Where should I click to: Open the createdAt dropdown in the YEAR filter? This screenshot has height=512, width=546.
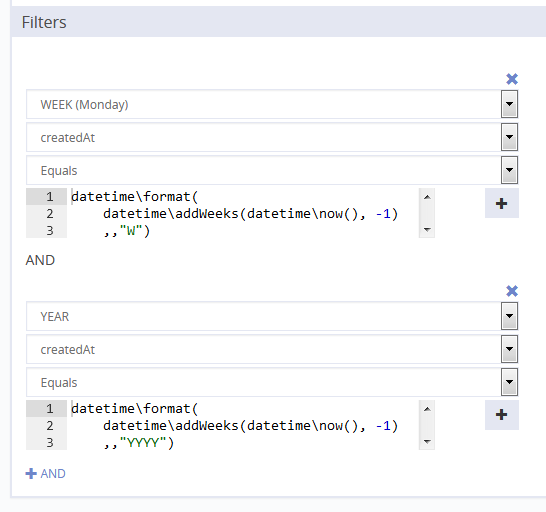[x=509, y=349]
